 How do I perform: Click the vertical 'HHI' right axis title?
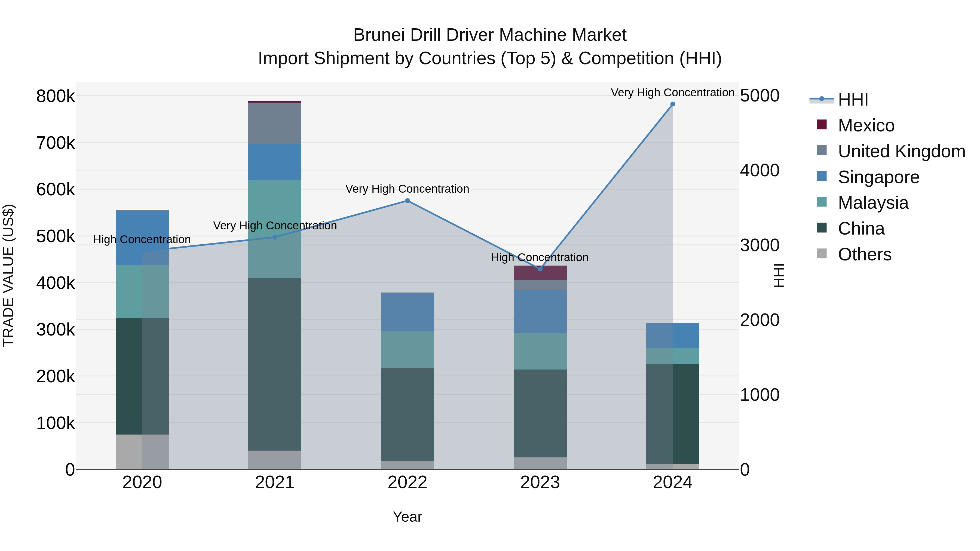pos(779,275)
